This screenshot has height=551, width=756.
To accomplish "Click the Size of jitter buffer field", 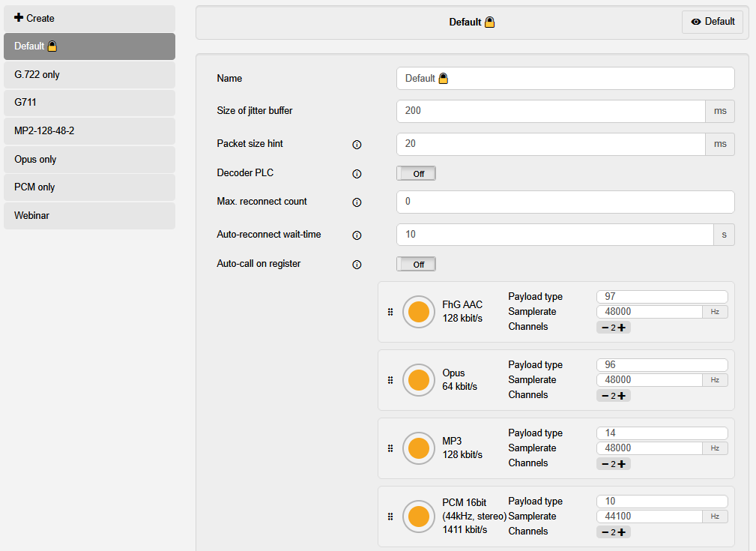I will click(550, 111).
